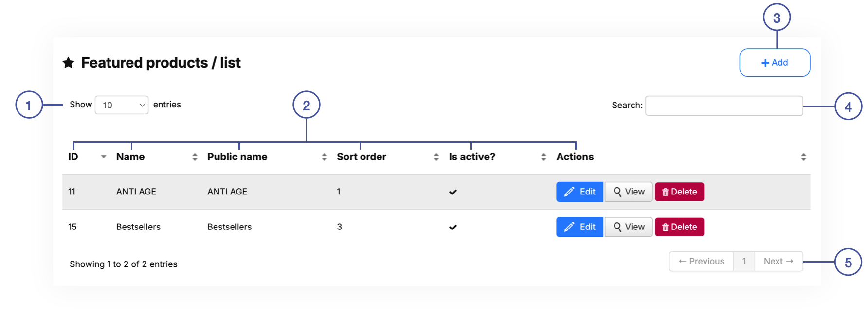
Task: Click the active checkmark for ANTI AGE
Action: click(453, 192)
